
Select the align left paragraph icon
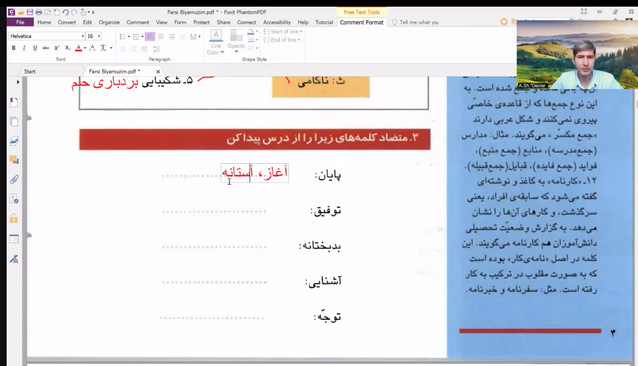[x=150, y=37]
